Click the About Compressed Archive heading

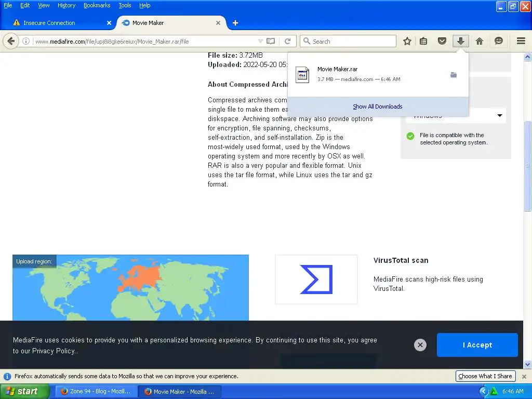(248, 85)
